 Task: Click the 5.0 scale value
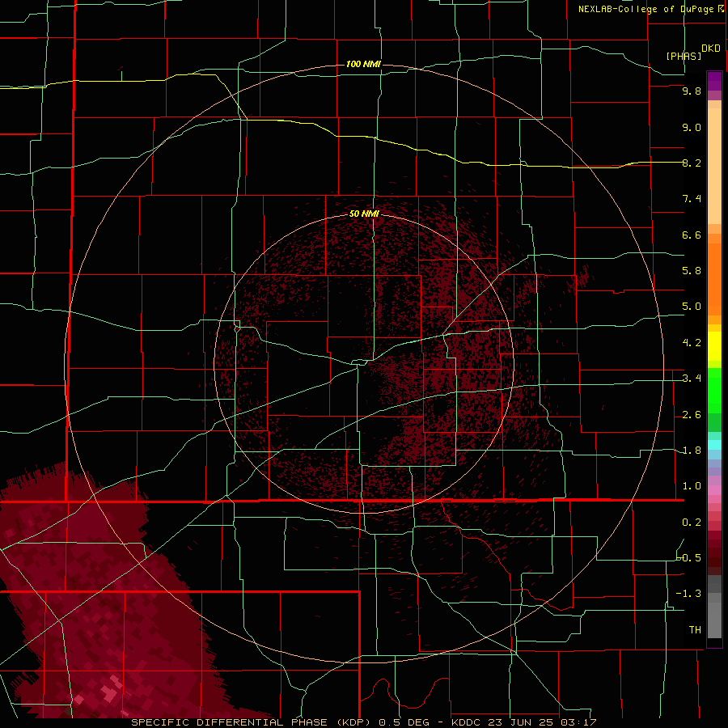(692, 307)
